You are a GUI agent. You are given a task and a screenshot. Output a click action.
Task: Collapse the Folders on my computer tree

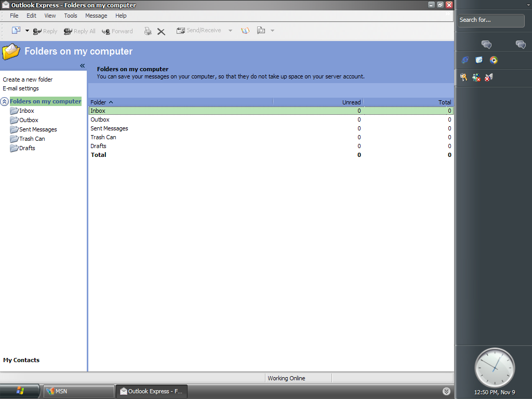pyautogui.click(x=5, y=102)
